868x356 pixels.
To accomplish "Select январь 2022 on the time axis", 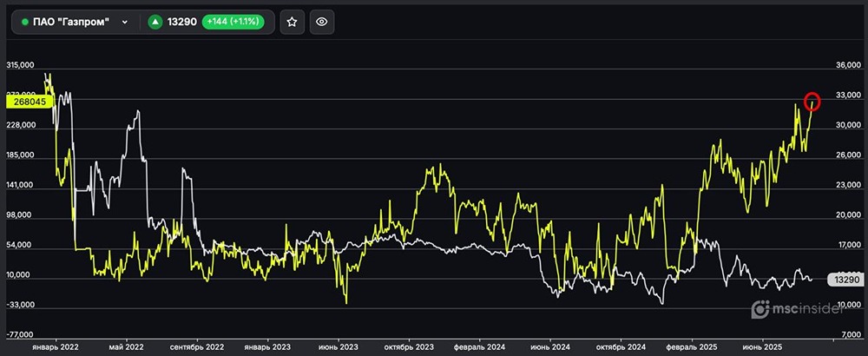I will 54,346.
